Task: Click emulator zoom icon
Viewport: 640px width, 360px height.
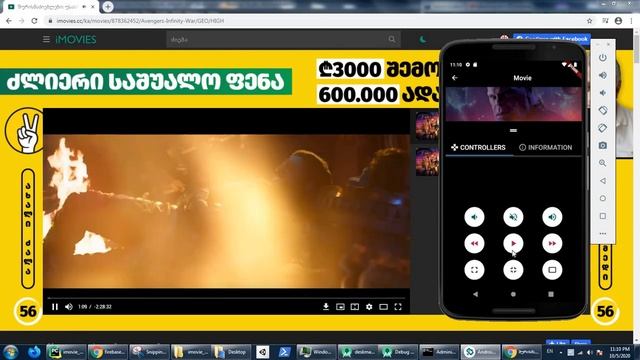Action: (602, 163)
